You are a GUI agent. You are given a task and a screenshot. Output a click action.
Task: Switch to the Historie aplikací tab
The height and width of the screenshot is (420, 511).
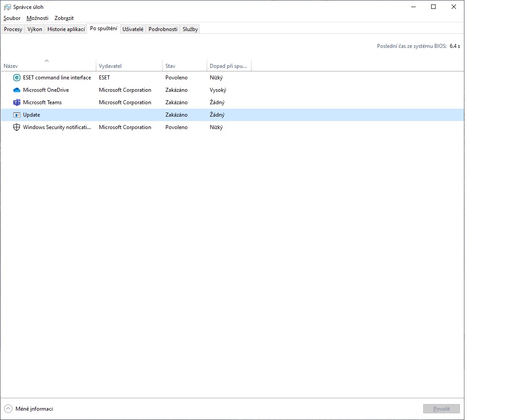66,29
